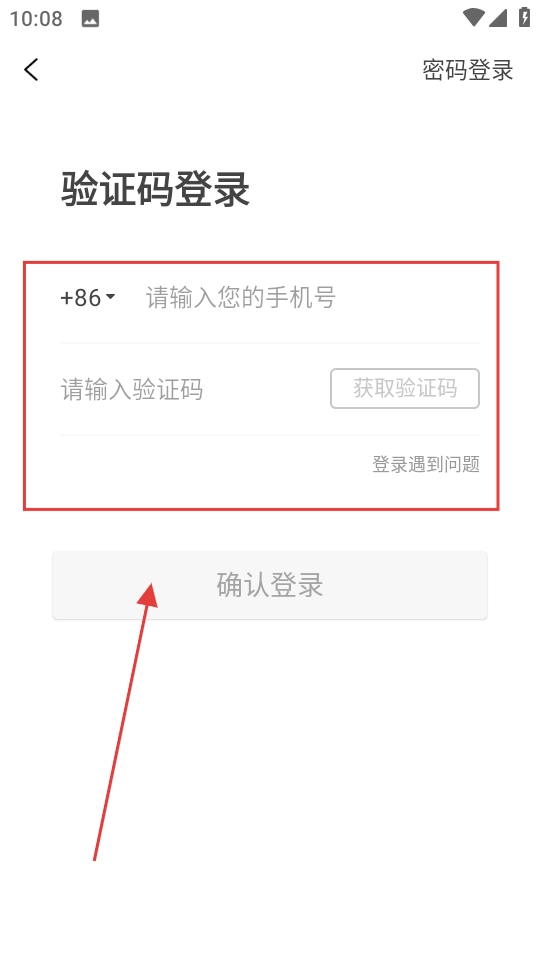Tap the 10:08 clock in status bar
Screen dimensions: 540x960
[x=36, y=18]
